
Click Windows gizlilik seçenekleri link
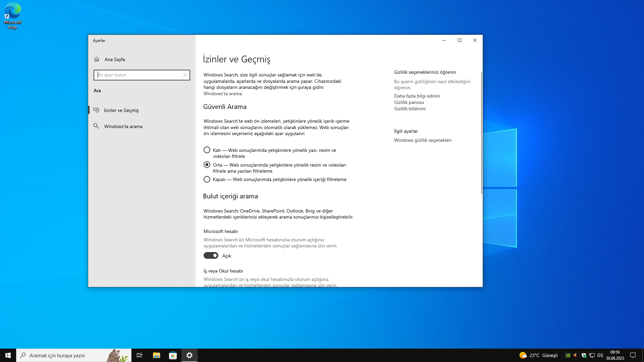click(x=423, y=140)
